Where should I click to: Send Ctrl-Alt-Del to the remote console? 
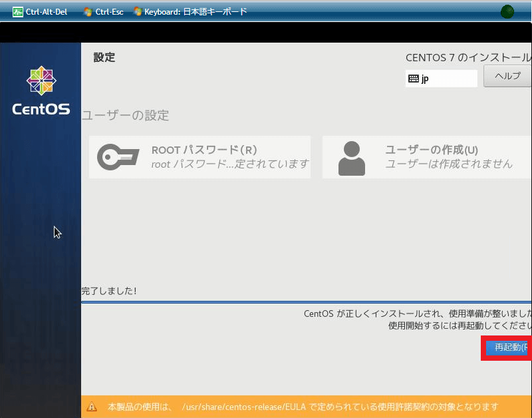pos(40,12)
